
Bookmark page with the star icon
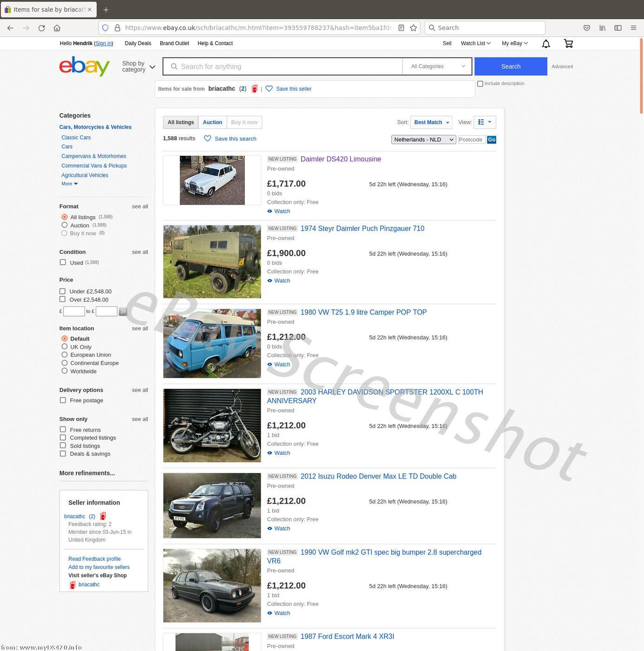(x=413, y=28)
